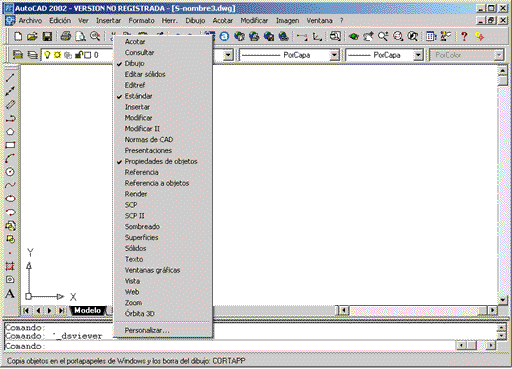This screenshot has width=512, height=369.
Task: Toggle layer 0 lock icon
Action: [79, 55]
